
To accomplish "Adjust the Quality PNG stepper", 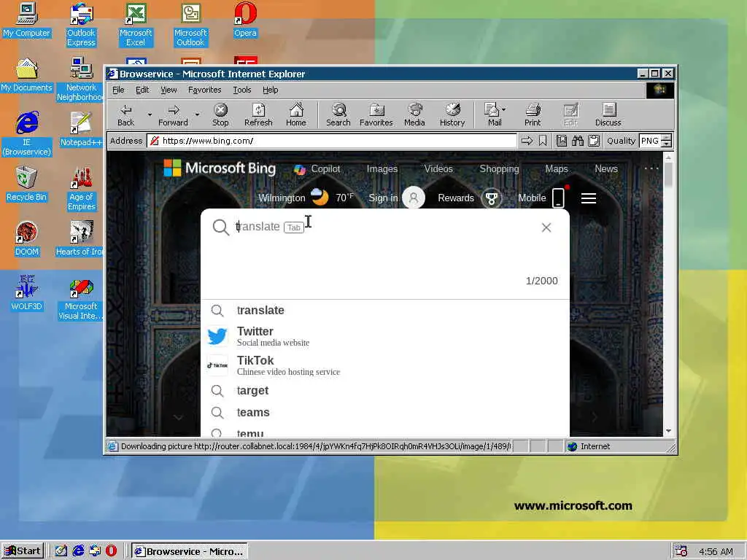I will (667, 141).
